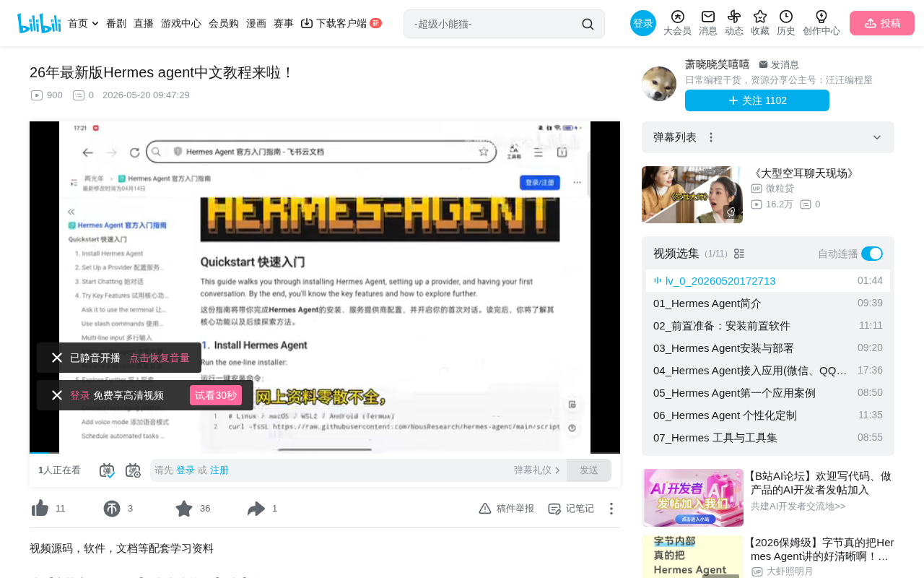Select episode 07_Hermes 工具与工具集
The height and width of the screenshot is (578, 924).
(x=768, y=438)
